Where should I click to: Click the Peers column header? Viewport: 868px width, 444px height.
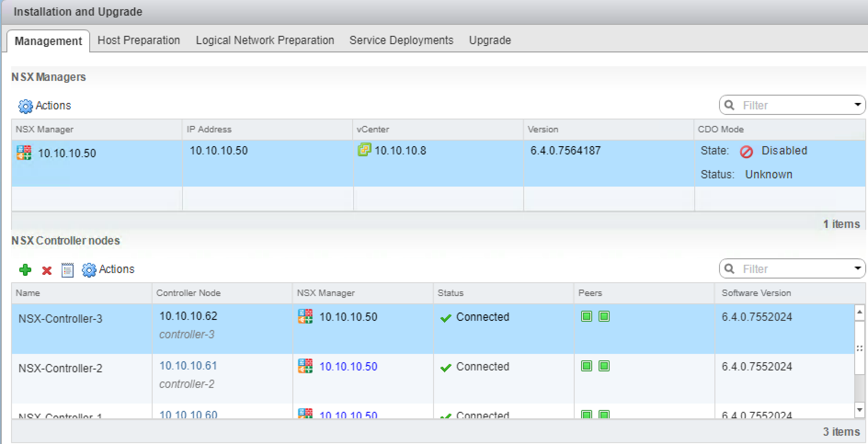(x=644, y=293)
